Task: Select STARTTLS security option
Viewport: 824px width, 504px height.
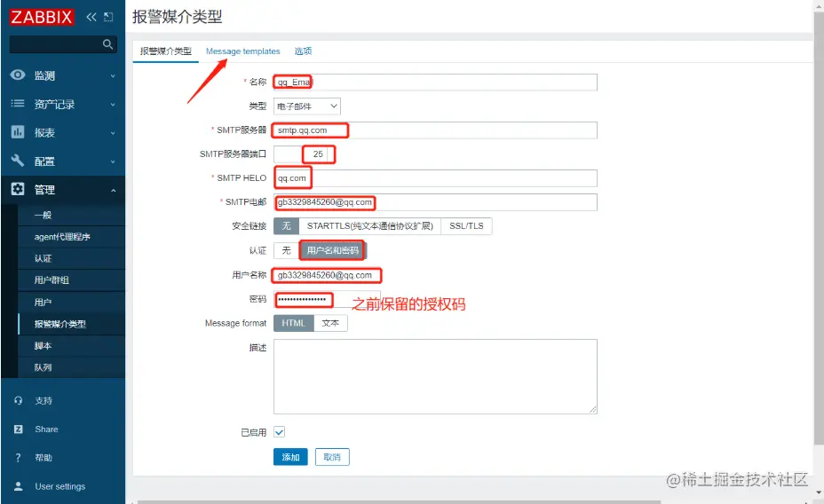Action: pos(370,225)
